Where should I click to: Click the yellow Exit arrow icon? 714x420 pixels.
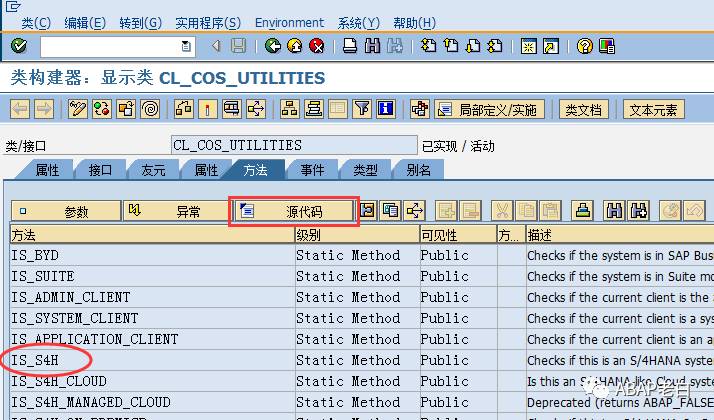[x=295, y=46]
